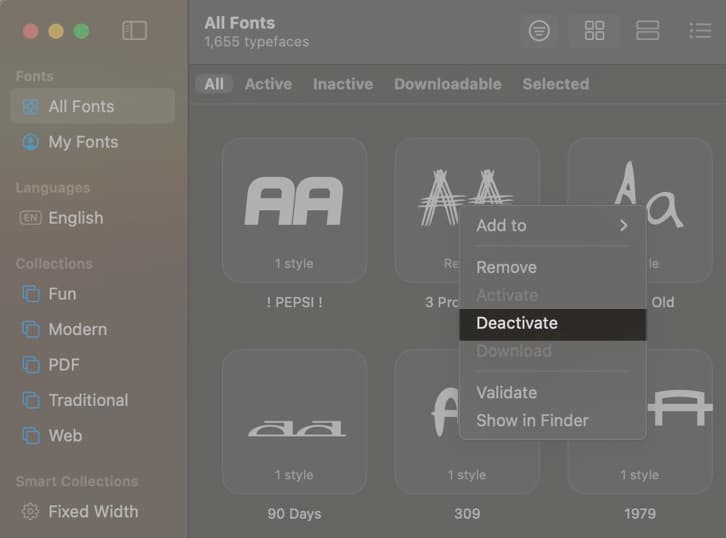Image resolution: width=726 pixels, height=538 pixels.
Task: Open All Fonts in the sidebar
Action: (x=93, y=106)
